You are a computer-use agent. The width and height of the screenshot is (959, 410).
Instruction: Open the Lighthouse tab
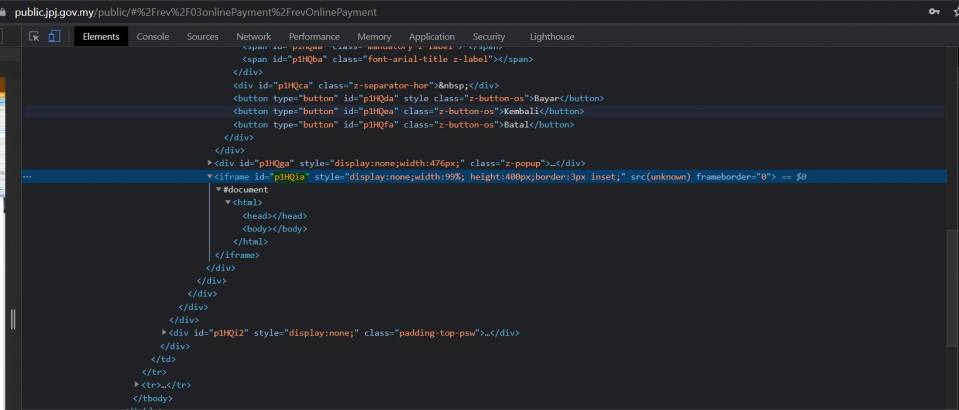[552, 37]
